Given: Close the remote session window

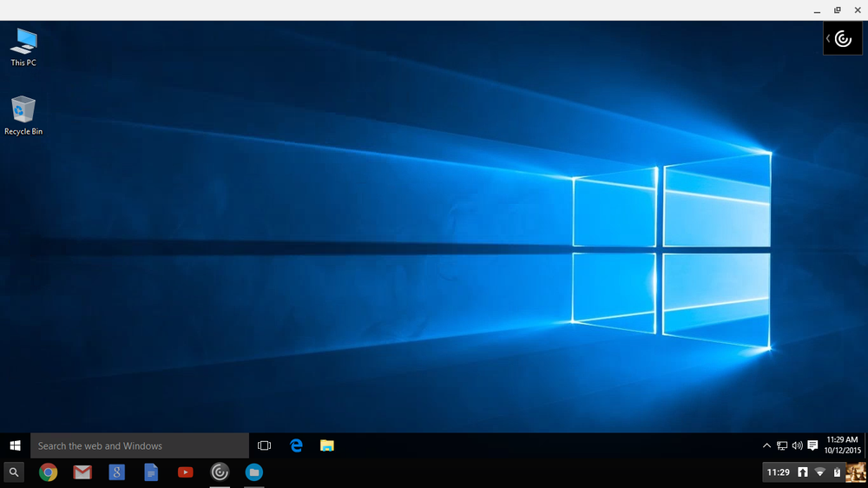Looking at the screenshot, I should tap(858, 10).
